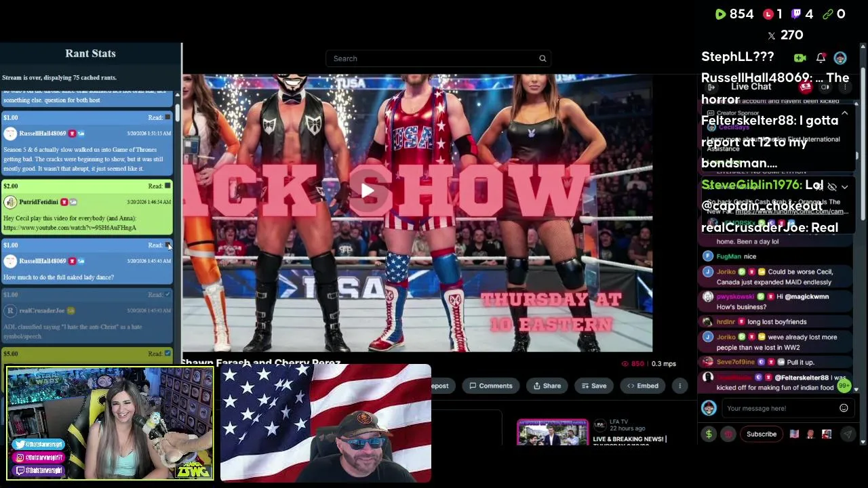Mark PutridFetidini $2.00 rant as read
The height and width of the screenshot is (488, 868).
tap(168, 186)
